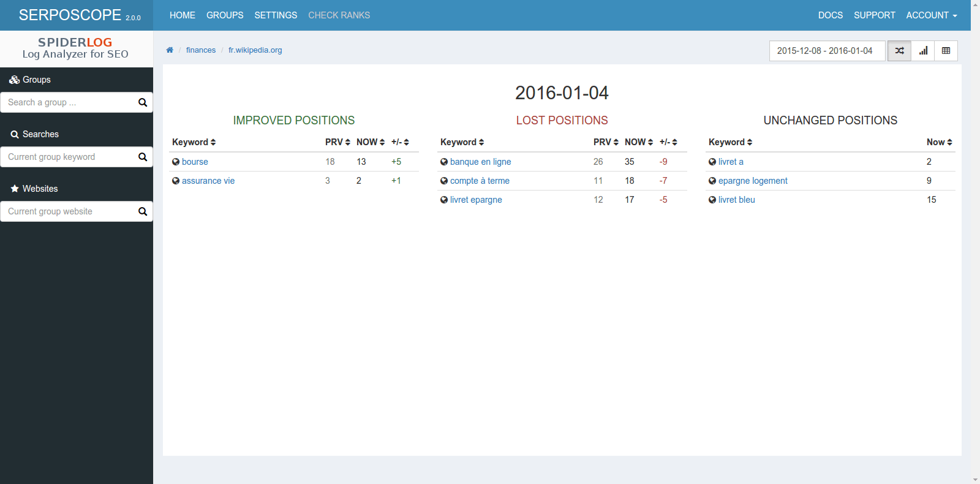Open the assurance vie keyword link
The width and height of the screenshot is (980, 484).
208,181
